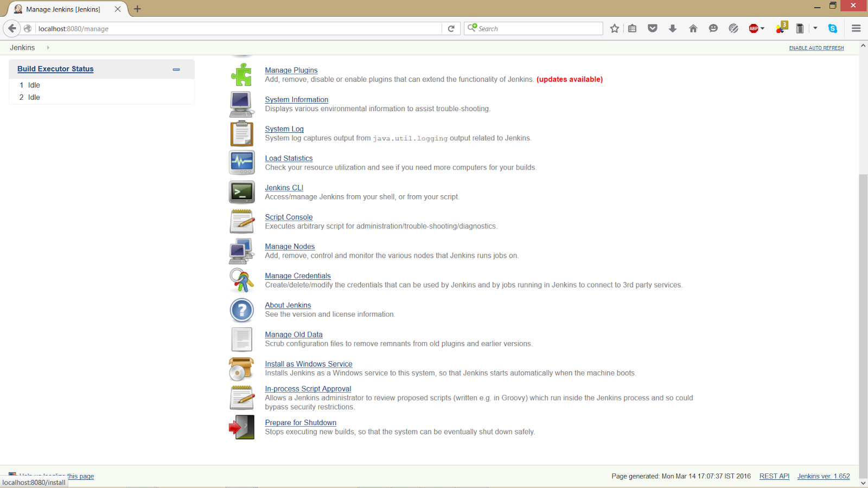Screen dimensions: 868x488
Task: Open the Prepare for Shutdown link
Action: click(x=301, y=422)
